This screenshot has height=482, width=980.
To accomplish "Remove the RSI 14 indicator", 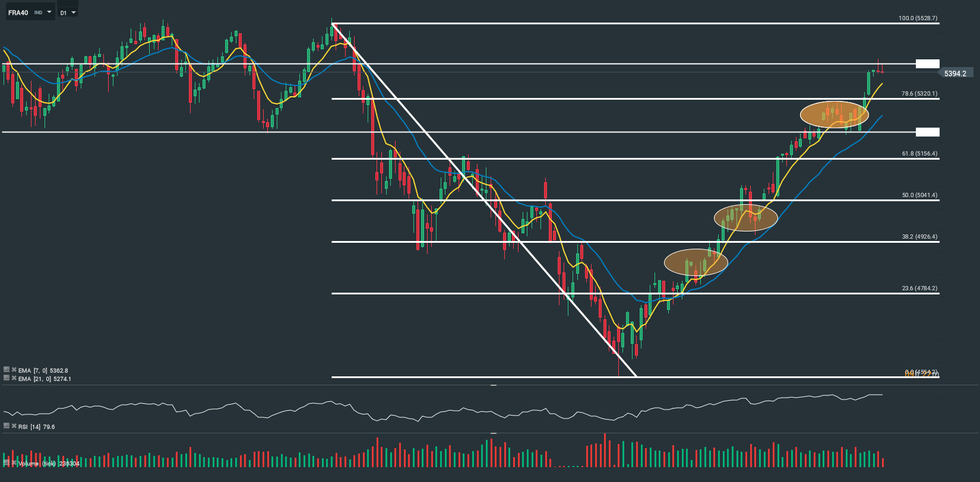I will pos(14,426).
